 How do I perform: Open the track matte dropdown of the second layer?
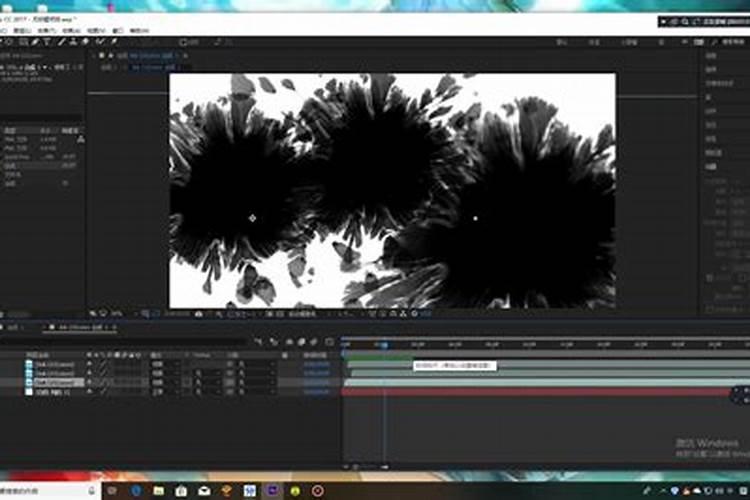207,373
